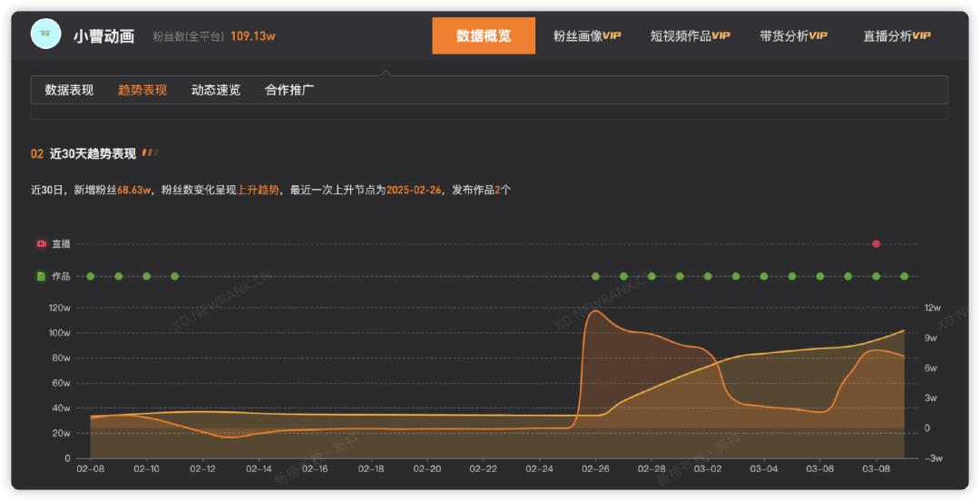The image size is (980, 501).
Task: Click the red live-stream dot on 03-08
Action: click(x=877, y=244)
